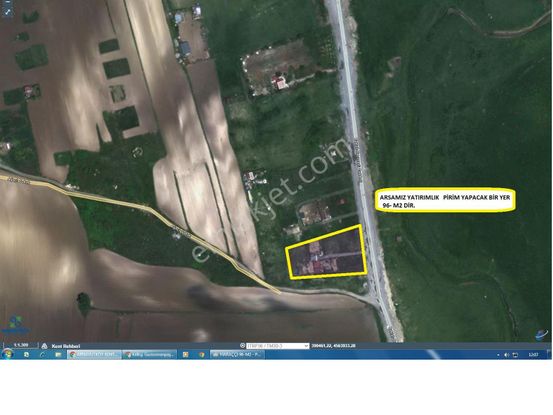Open the network tray icon
Viewport: 553px width, 415px height.
pyautogui.click(x=515, y=355)
